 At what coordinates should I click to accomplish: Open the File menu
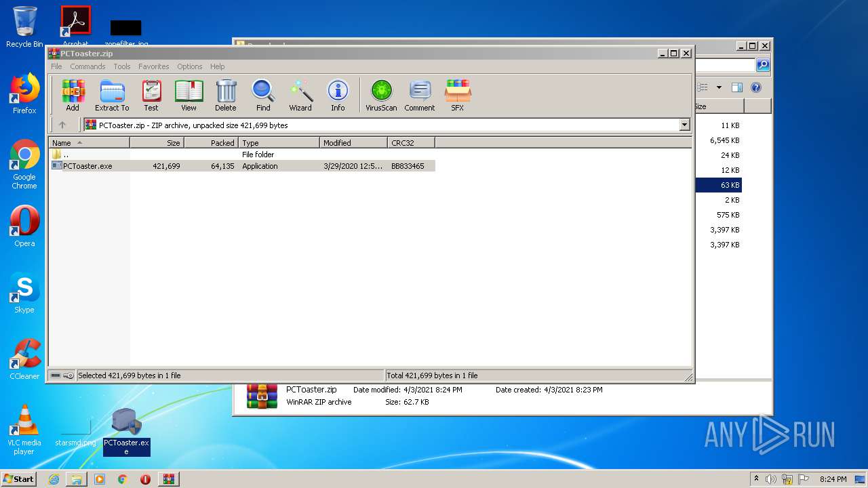click(56, 66)
